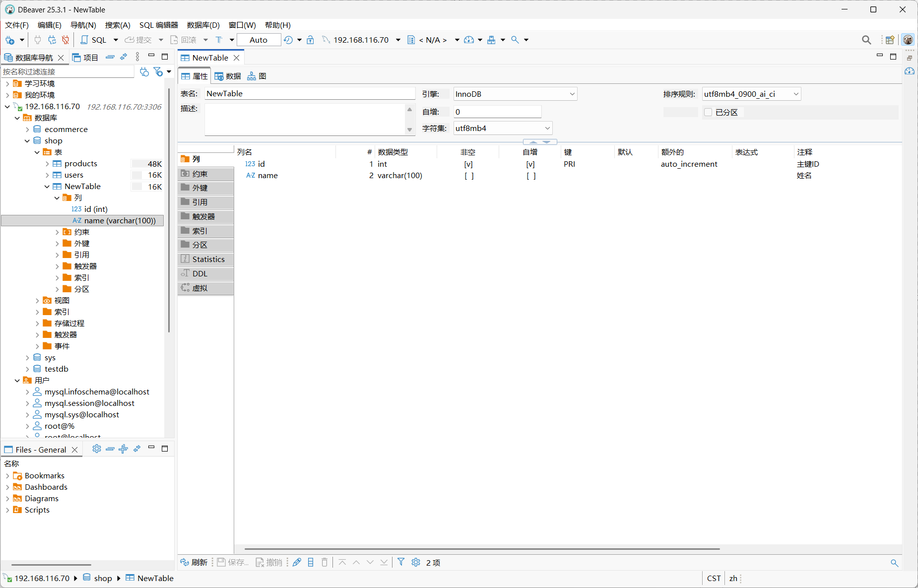Click the 保存 save button
This screenshot has width=918, height=588.
click(x=233, y=562)
